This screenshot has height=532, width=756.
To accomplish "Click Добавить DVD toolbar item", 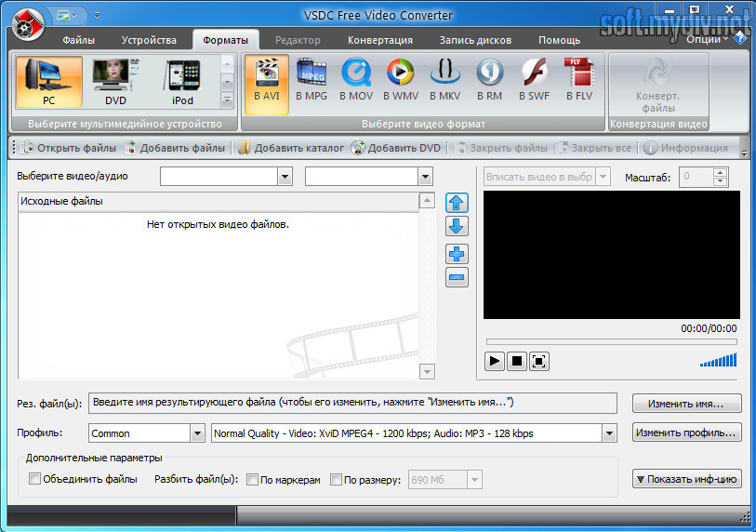I will coord(396,148).
